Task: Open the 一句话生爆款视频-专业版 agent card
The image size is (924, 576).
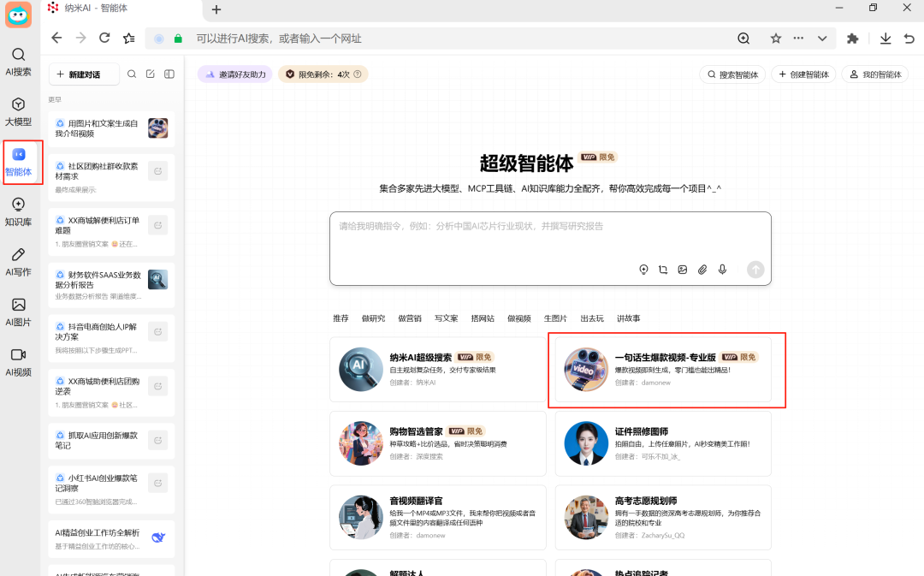Action: (663, 370)
